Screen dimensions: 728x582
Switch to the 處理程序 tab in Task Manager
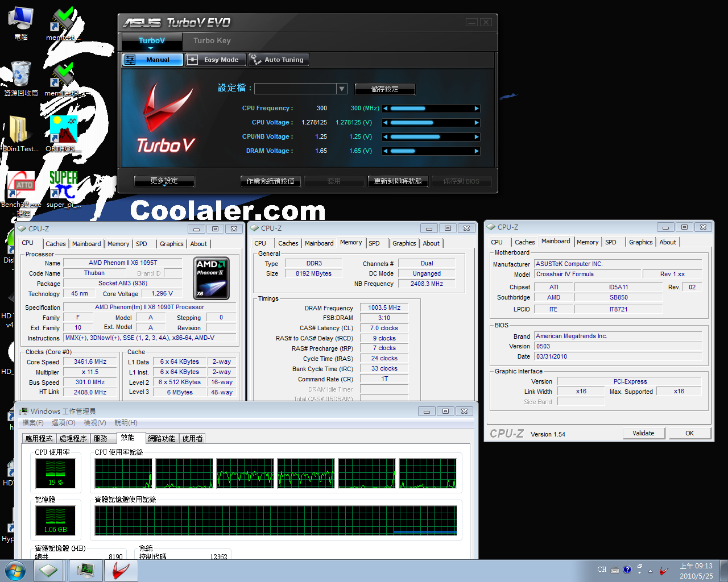point(73,439)
